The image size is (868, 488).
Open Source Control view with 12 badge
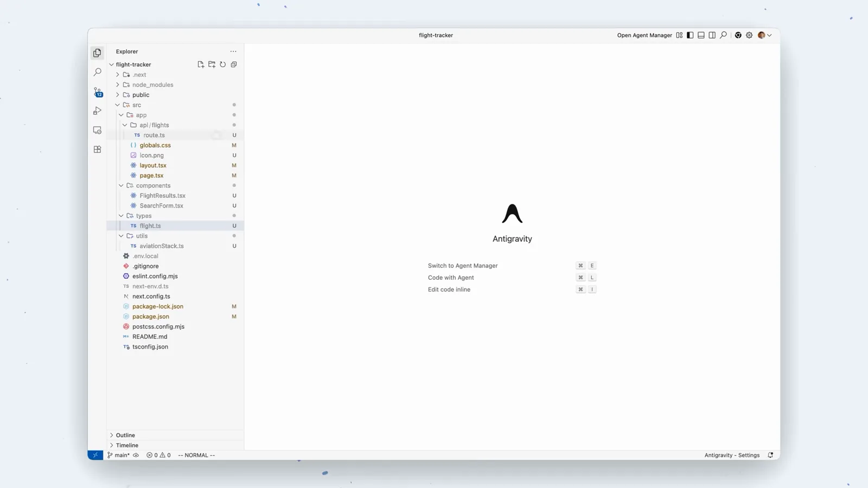(x=98, y=92)
